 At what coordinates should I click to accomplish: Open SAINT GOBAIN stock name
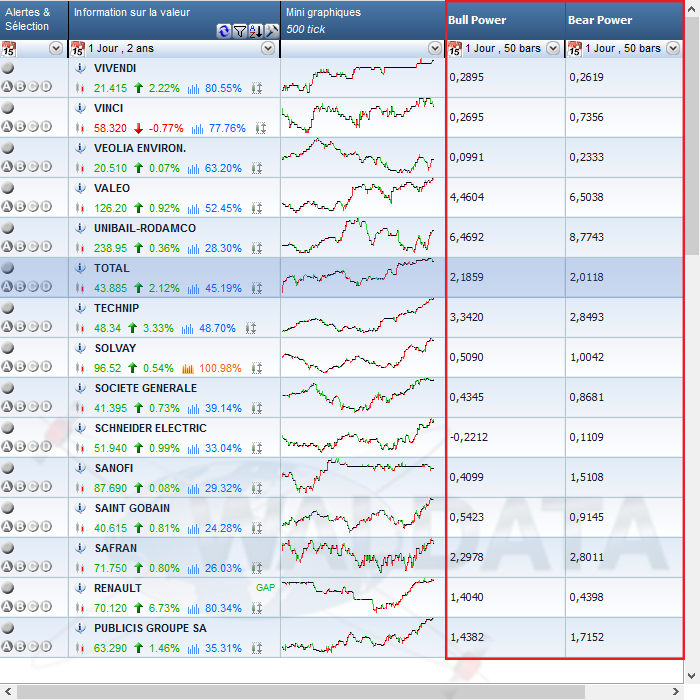pos(132,508)
